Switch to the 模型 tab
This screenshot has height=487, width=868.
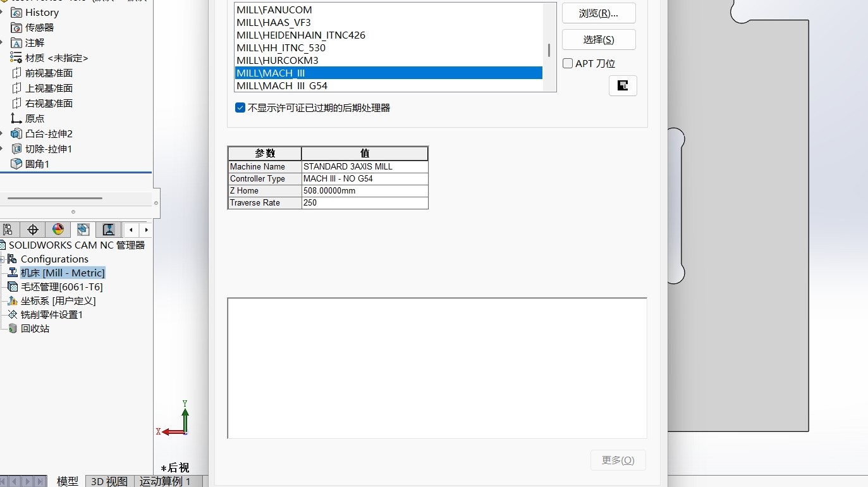point(67,481)
